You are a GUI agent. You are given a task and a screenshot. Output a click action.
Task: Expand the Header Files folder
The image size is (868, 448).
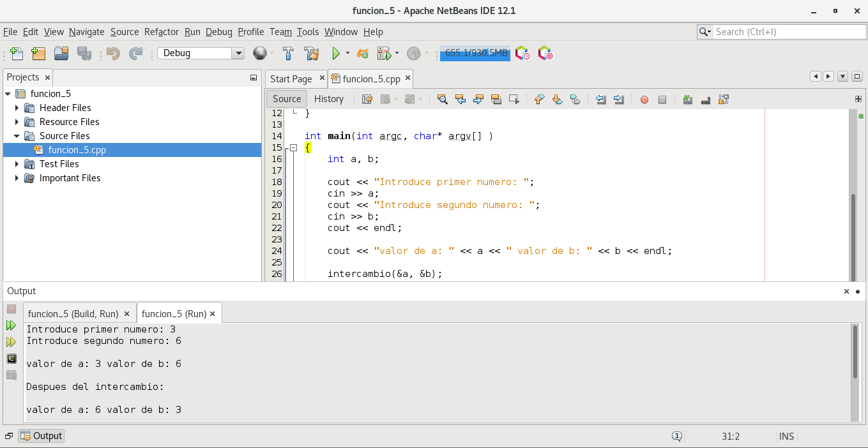17,108
